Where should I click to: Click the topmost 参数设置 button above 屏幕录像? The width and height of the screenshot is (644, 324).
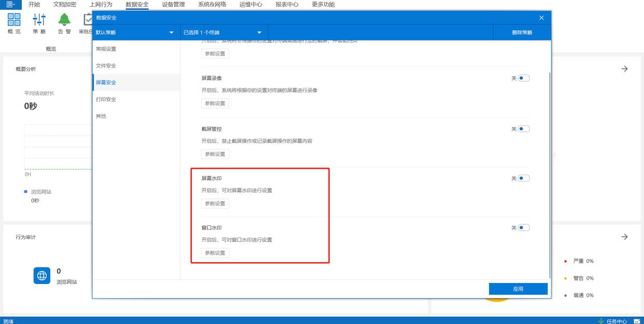[215, 53]
